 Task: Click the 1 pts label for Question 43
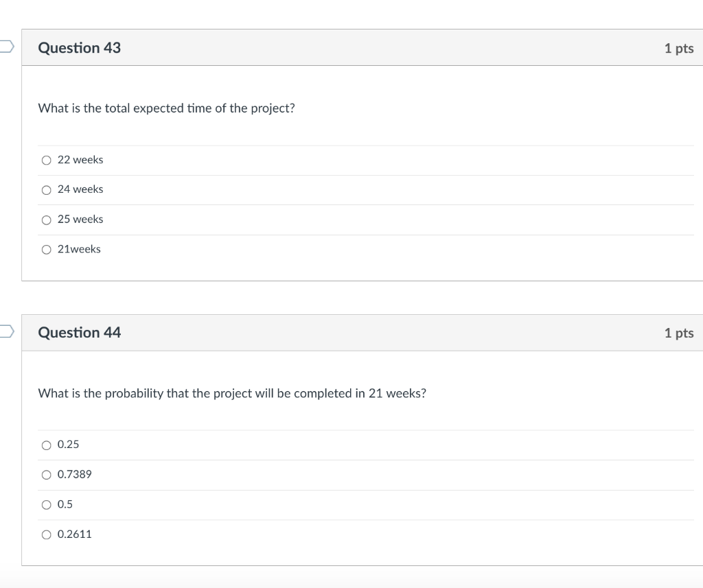coord(680,48)
